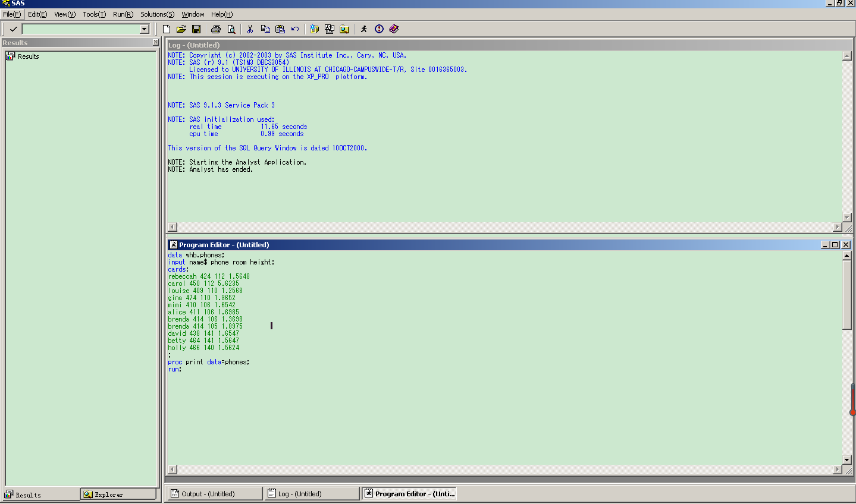Open the Solutions menu
This screenshot has width=856, height=504.
pyautogui.click(x=157, y=14)
